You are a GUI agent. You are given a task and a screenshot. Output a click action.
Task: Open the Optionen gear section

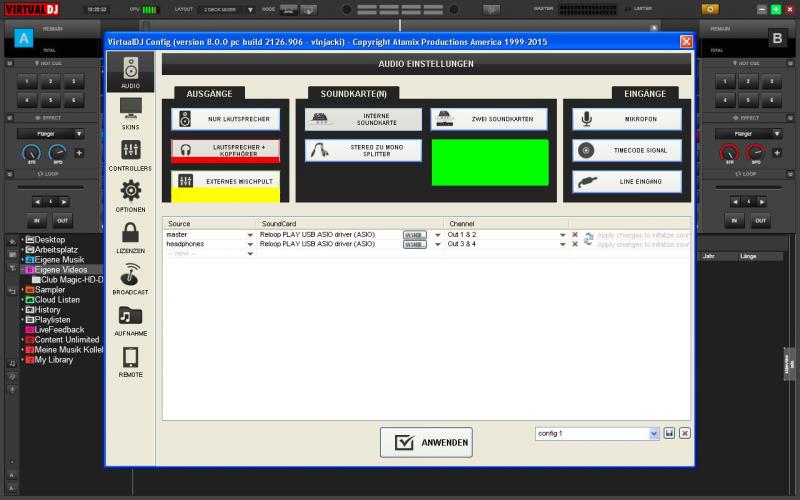pyautogui.click(x=130, y=195)
